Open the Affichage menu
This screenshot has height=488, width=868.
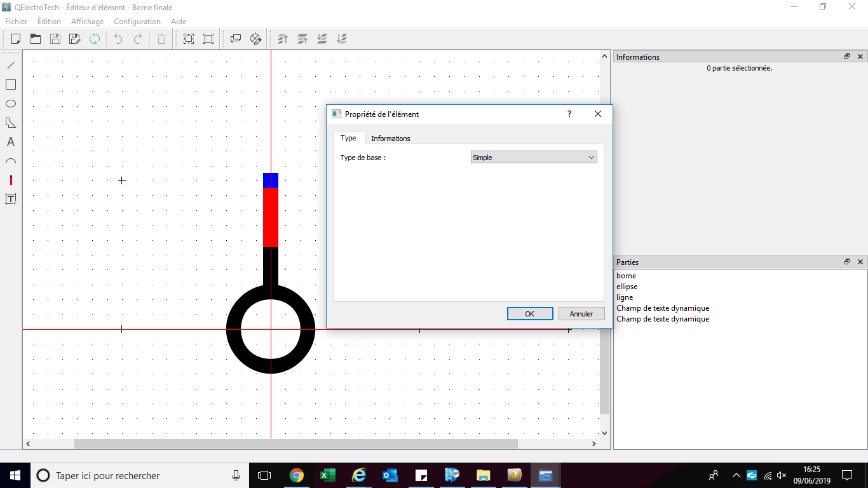87,22
